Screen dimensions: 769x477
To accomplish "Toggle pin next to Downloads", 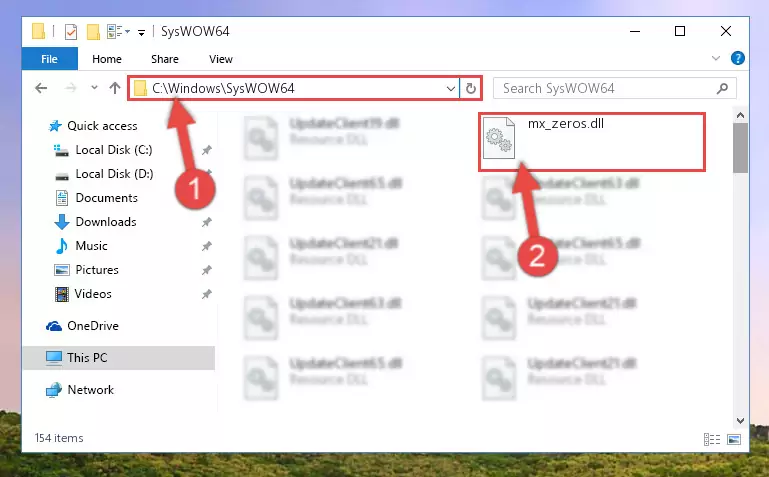I will click(206, 222).
